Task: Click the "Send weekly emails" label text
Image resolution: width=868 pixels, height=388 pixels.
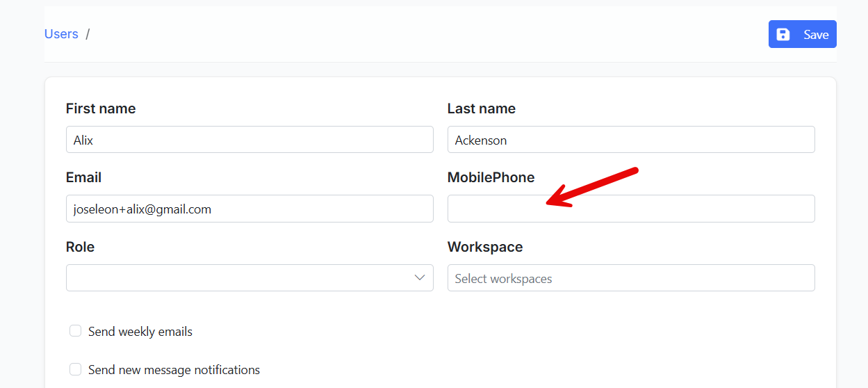Action: [x=140, y=332]
